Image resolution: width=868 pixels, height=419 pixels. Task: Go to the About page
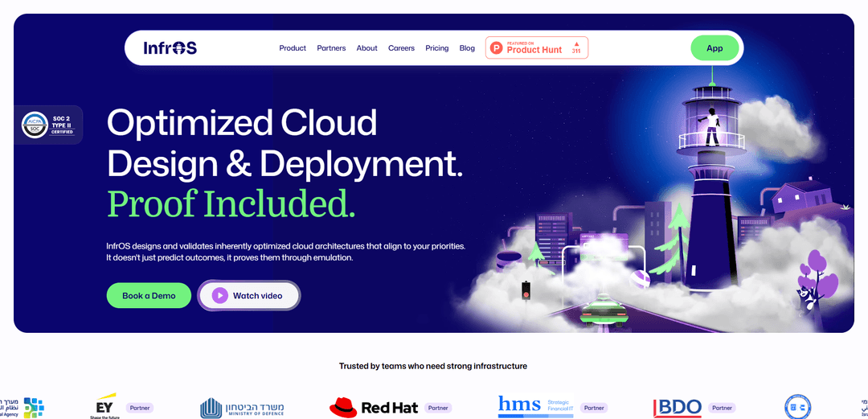[x=366, y=48]
